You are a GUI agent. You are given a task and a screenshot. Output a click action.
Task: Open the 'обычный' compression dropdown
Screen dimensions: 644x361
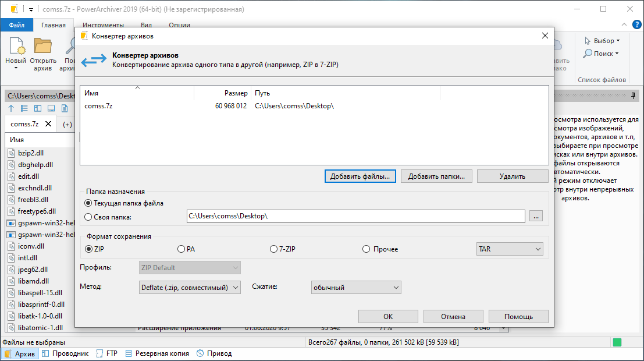pos(356,288)
